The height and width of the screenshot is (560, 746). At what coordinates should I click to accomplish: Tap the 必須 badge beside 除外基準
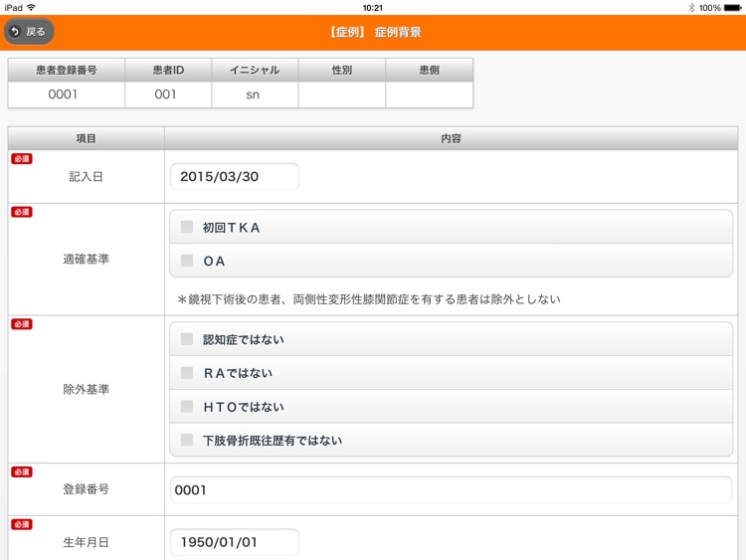coord(22,324)
